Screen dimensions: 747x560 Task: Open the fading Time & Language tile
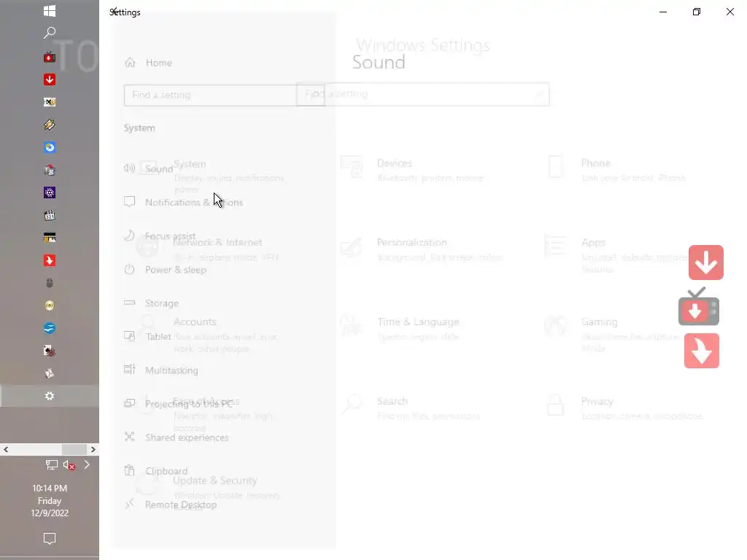point(400,329)
